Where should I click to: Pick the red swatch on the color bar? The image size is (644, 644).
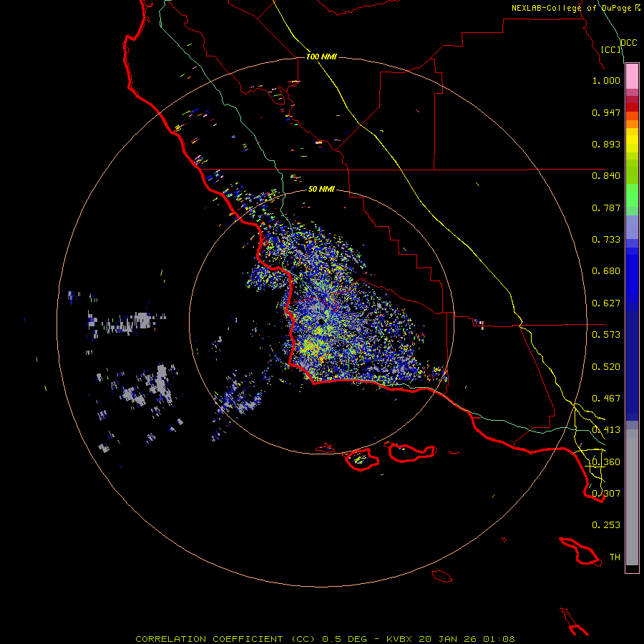tap(632, 107)
